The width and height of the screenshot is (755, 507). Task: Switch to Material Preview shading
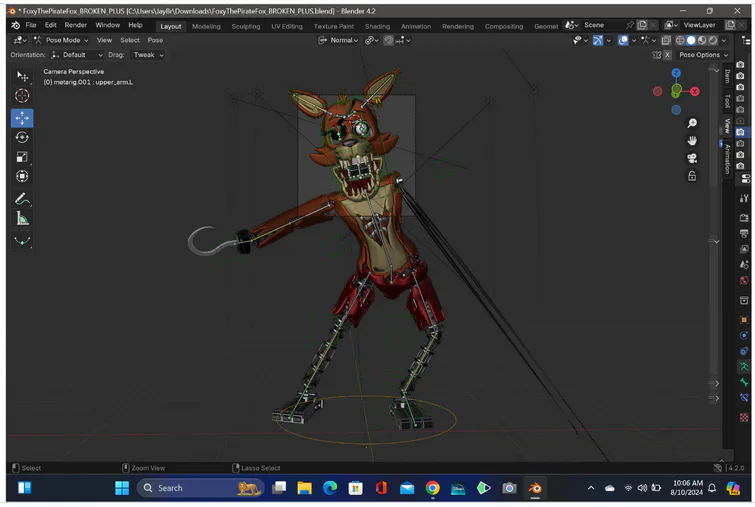702,40
